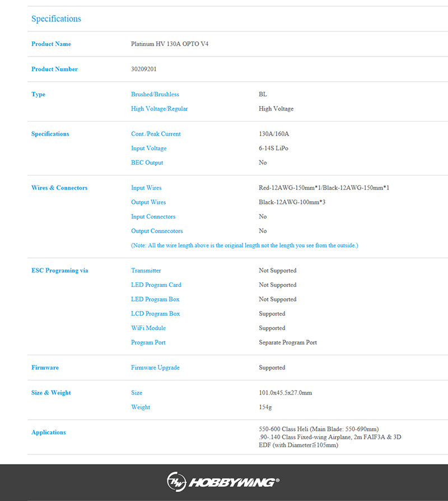448x501 pixels.
Task: Click the Transmitter label
Action: click(146, 271)
